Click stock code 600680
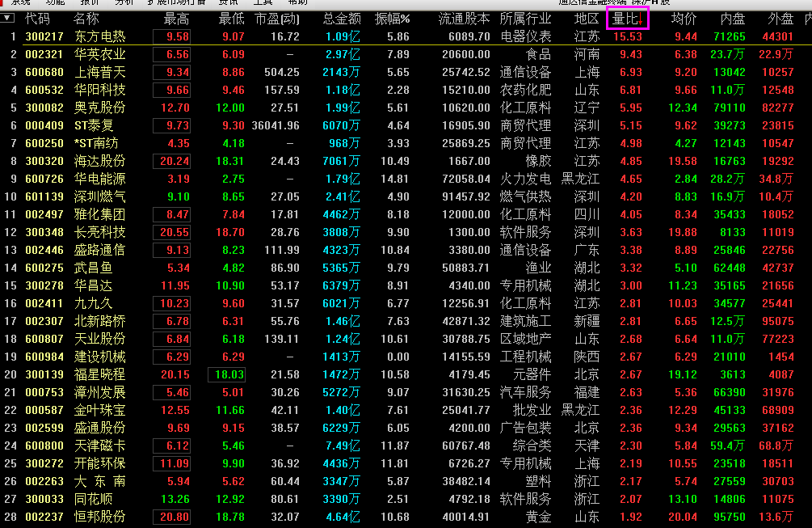 [x=44, y=72]
